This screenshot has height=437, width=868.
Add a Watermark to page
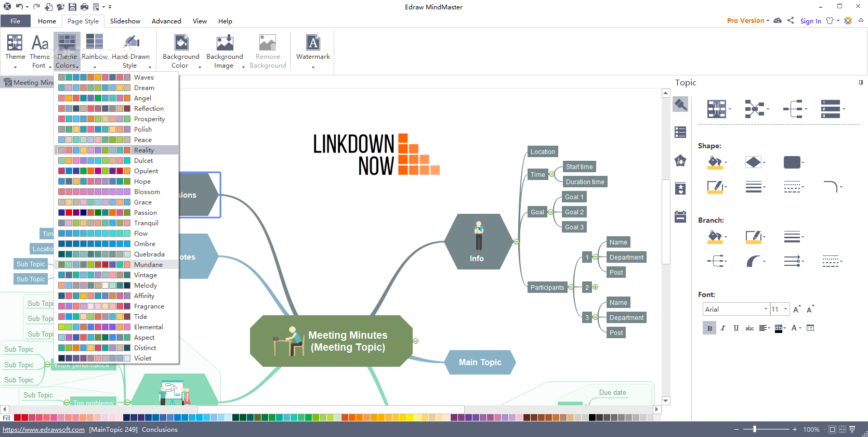pyautogui.click(x=313, y=51)
